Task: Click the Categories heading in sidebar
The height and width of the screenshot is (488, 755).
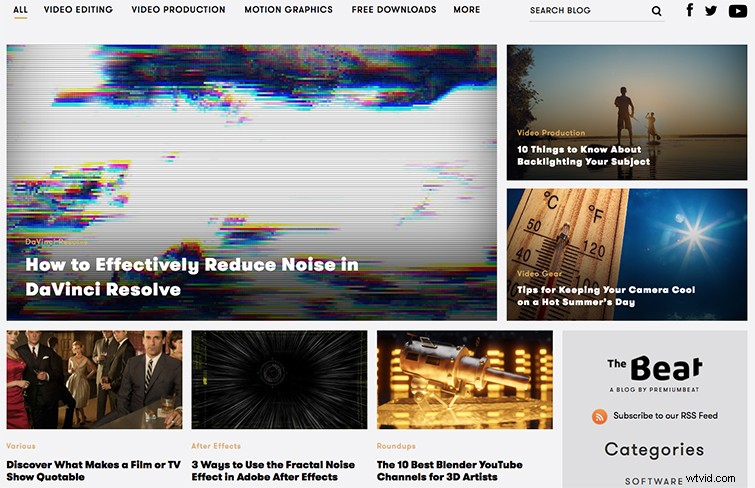Action: 654,449
